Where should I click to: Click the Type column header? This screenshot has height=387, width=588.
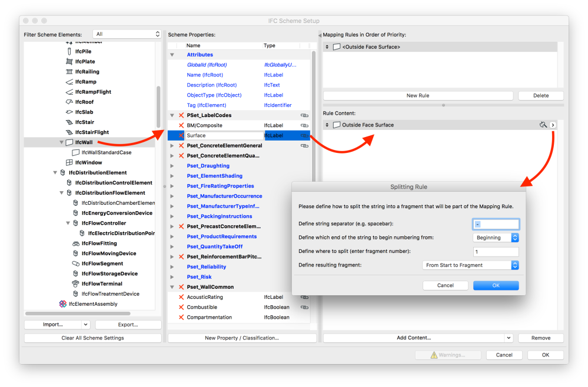269,46
